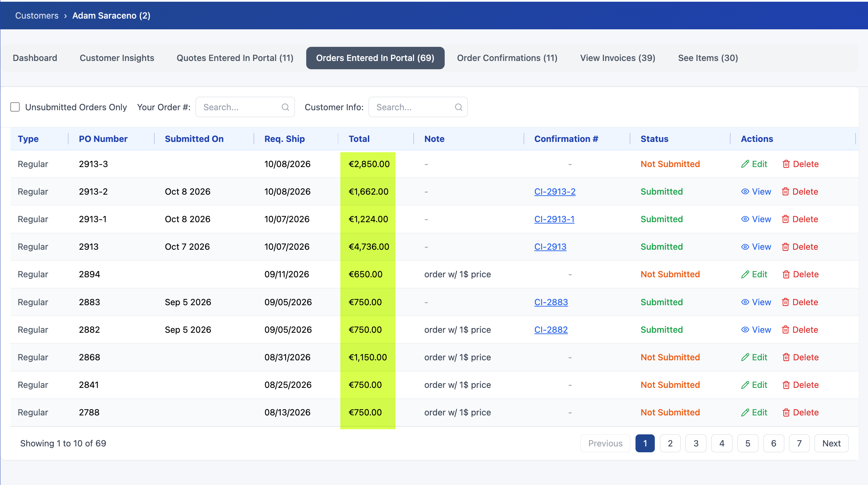Go to the View Invoices (39) tab
The height and width of the screenshot is (485, 868).
coord(618,58)
